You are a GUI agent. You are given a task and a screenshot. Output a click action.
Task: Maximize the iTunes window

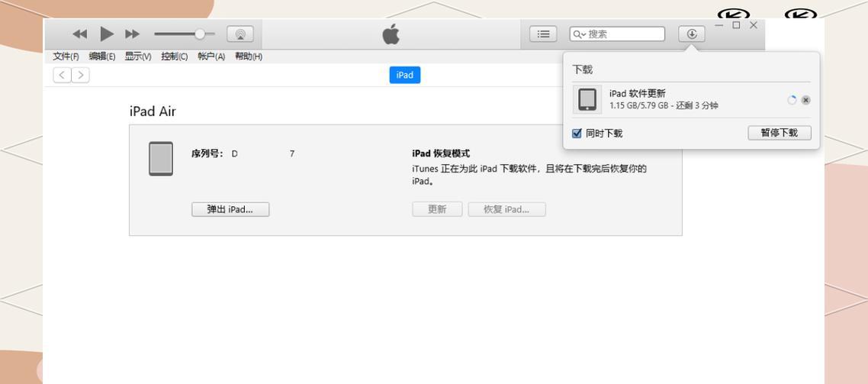point(736,25)
